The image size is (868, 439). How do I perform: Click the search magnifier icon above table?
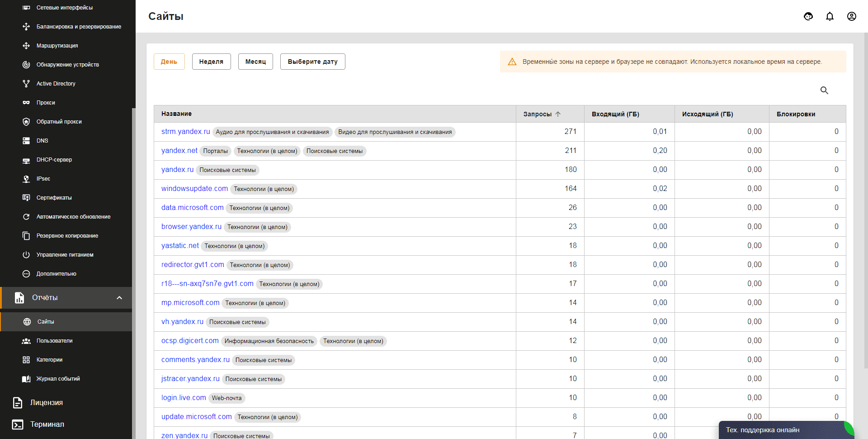824,91
